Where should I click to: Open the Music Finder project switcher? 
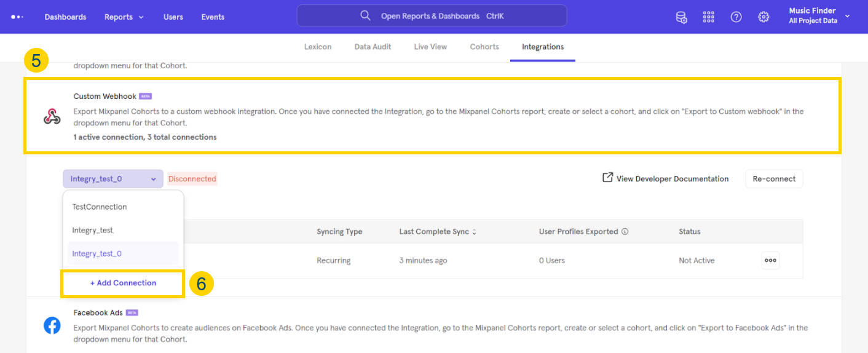pyautogui.click(x=819, y=16)
